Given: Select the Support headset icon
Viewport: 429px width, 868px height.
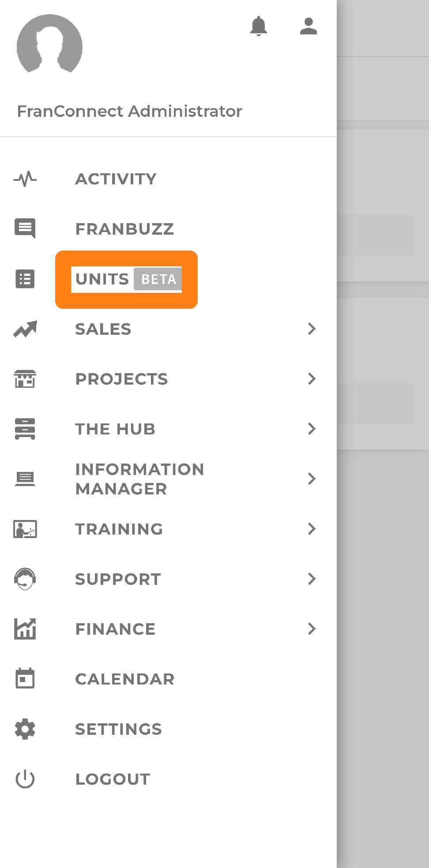Looking at the screenshot, I should pyautogui.click(x=25, y=579).
